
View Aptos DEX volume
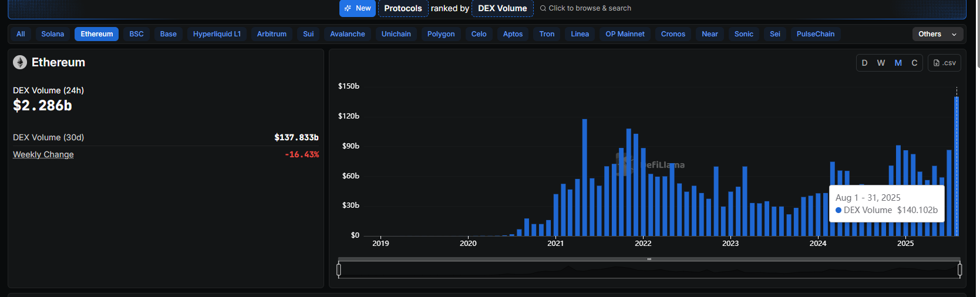tap(513, 34)
